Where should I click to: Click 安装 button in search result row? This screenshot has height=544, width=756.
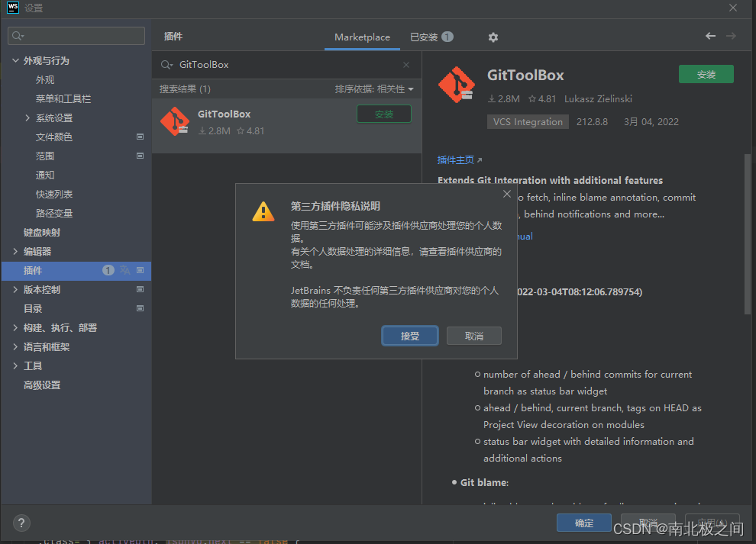click(x=384, y=114)
